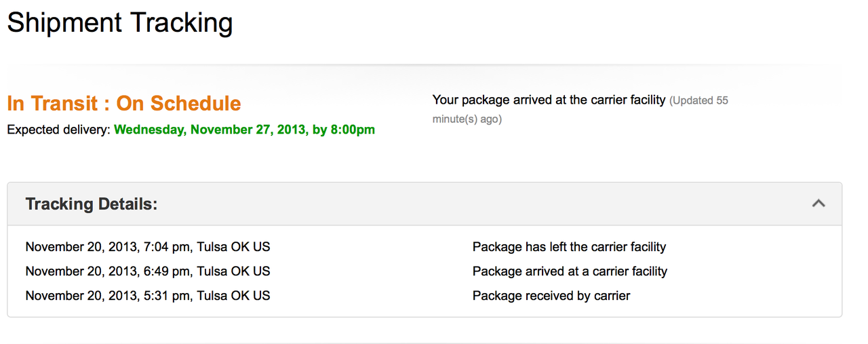This screenshot has height=344, width=868.
Task: Click the orange "In Transit" status text
Action: 52,103
